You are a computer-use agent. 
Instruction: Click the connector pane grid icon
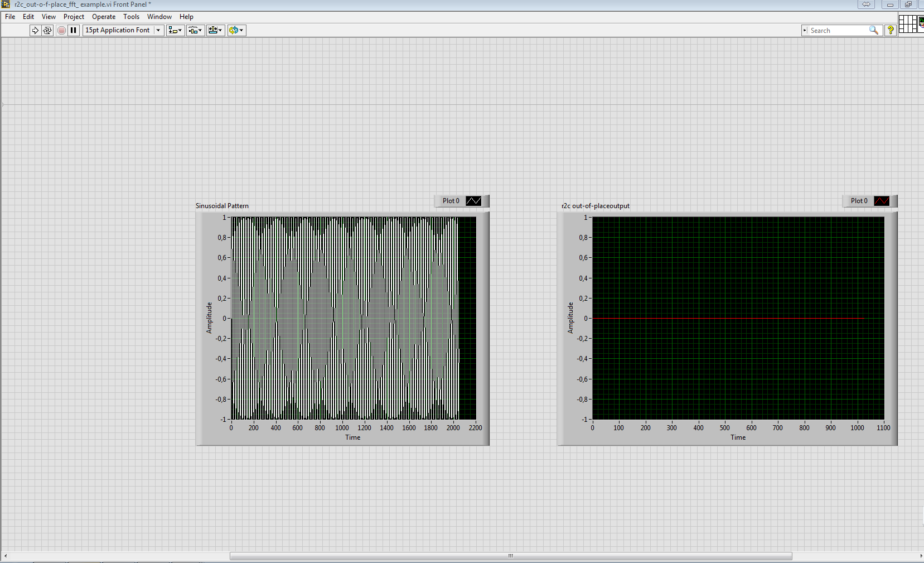(x=908, y=24)
